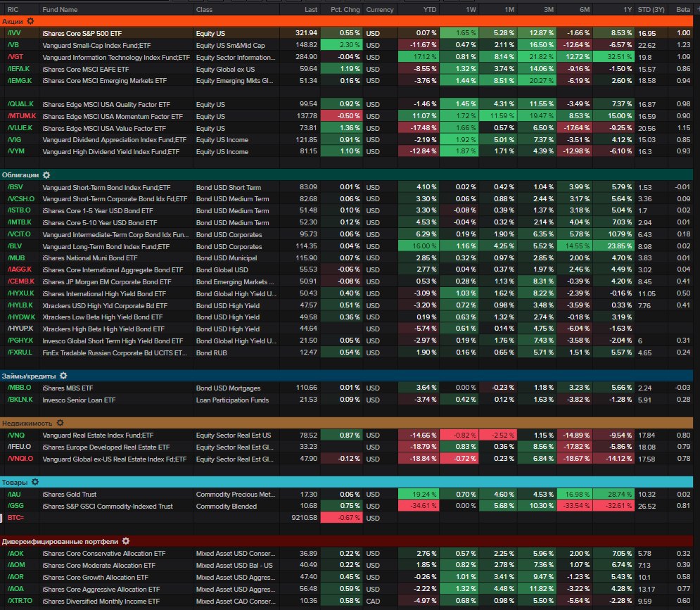Image resolution: width=700 pixels, height=610 pixels.
Task: Click the Loan Participation Funds class cell
Action: pyautogui.click(x=232, y=400)
